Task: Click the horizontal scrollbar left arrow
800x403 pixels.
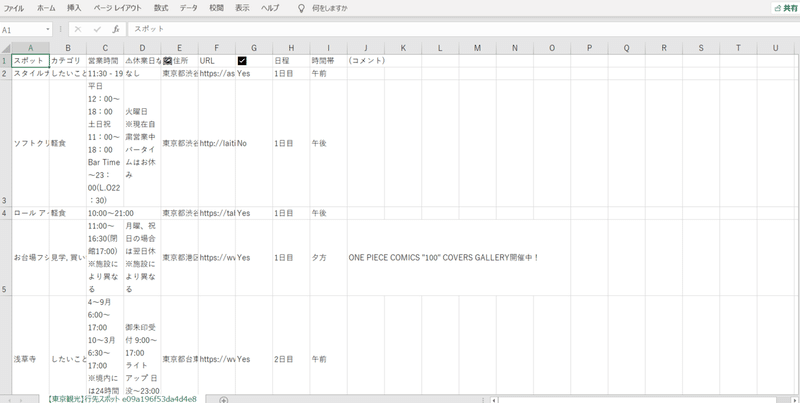Action: pos(494,399)
